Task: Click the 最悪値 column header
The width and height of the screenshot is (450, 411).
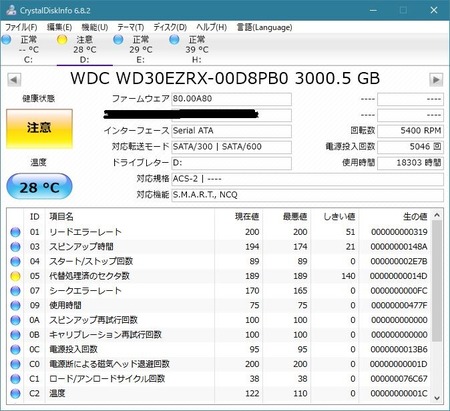Action: [x=287, y=217]
